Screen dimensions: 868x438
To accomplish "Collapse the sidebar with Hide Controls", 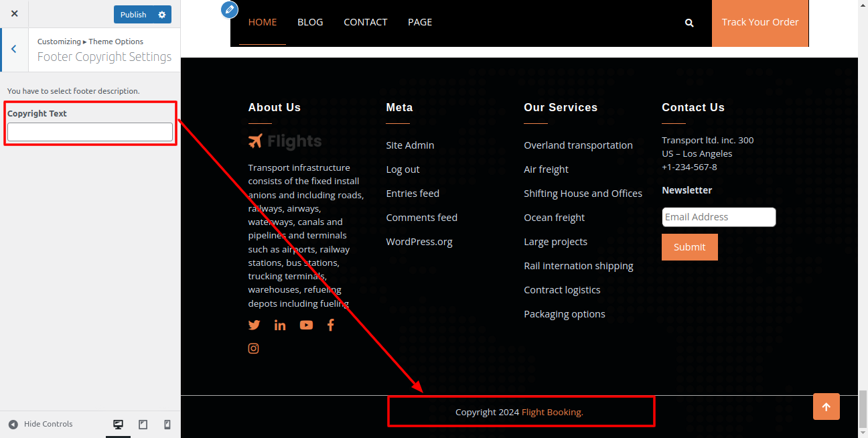I will (x=40, y=424).
